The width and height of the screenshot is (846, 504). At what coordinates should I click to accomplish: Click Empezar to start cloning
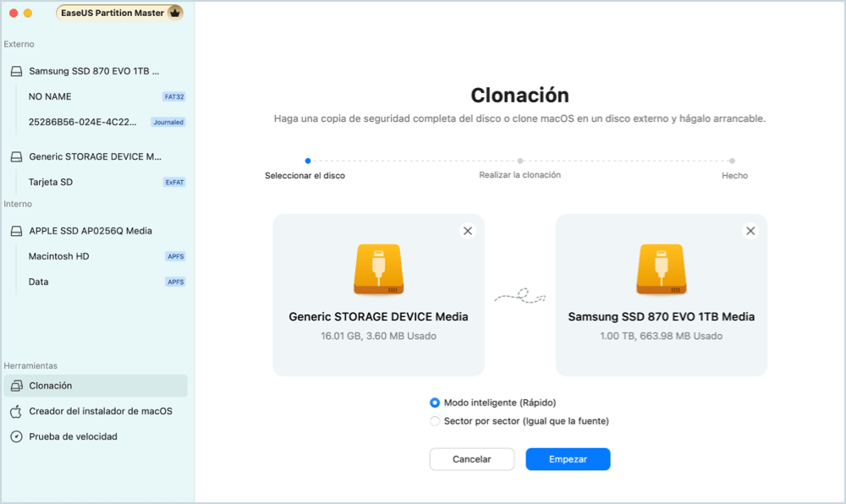(568, 459)
